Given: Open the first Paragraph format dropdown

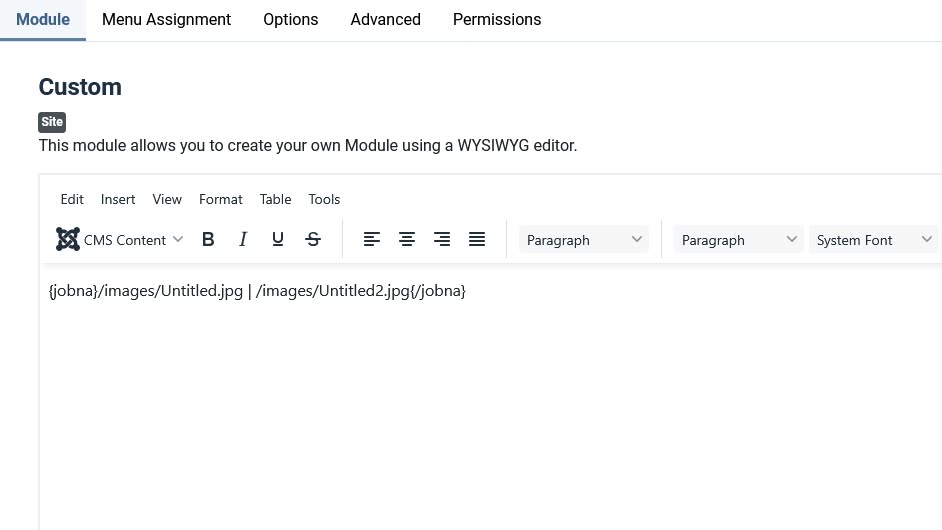Looking at the screenshot, I should [x=584, y=240].
